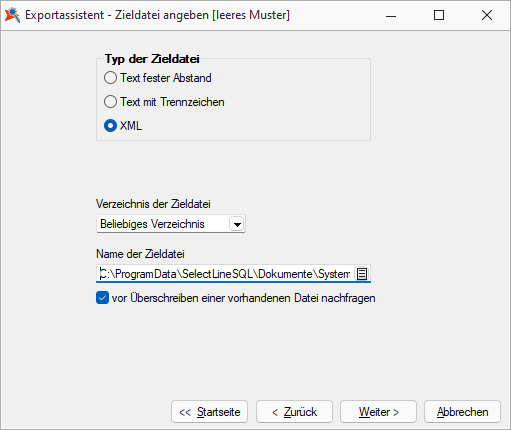The width and height of the screenshot is (511, 430).
Task: Click the Name der Zieldatei label
Action: (140, 254)
